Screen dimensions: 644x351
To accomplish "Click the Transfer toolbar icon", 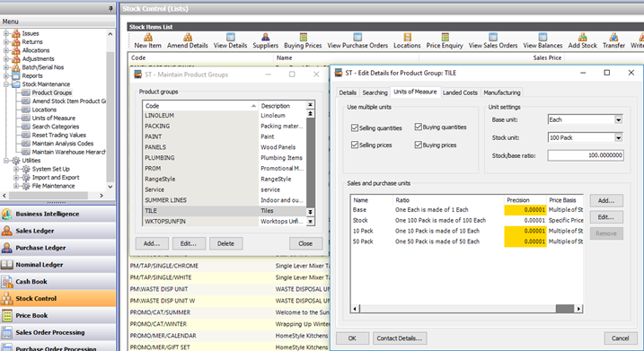I will pos(613,41).
